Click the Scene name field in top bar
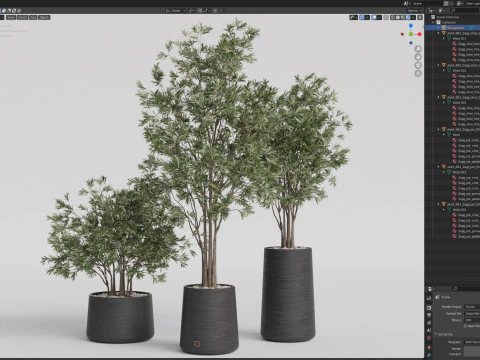This screenshot has height=360, width=480. pyautogui.click(x=427, y=3)
